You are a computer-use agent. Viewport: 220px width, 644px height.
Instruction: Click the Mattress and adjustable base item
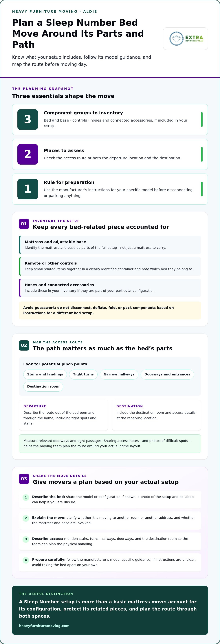click(x=110, y=245)
